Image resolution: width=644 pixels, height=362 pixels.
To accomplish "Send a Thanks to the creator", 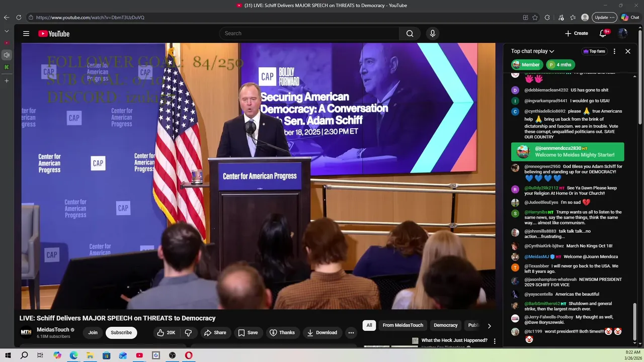I will pyautogui.click(x=282, y=332).
